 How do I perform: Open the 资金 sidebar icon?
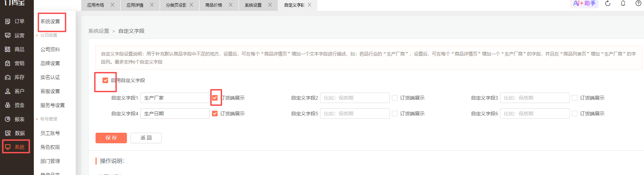click(8, 105)
